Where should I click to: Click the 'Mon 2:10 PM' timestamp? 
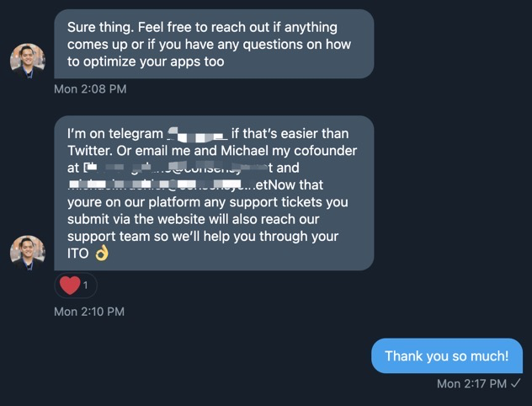point(88,312)
